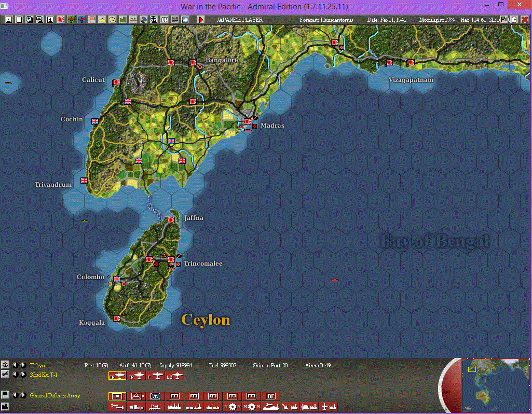Click the red ship in Bay of Bengal
The width and height of the screenshot is (532, 414).
[x=335, y=280]
